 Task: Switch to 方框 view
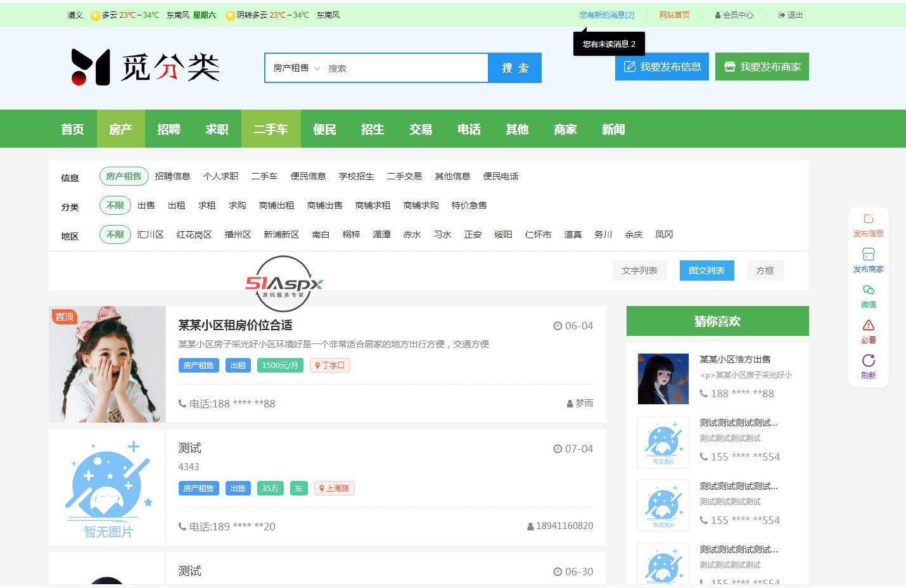(765, 271)
